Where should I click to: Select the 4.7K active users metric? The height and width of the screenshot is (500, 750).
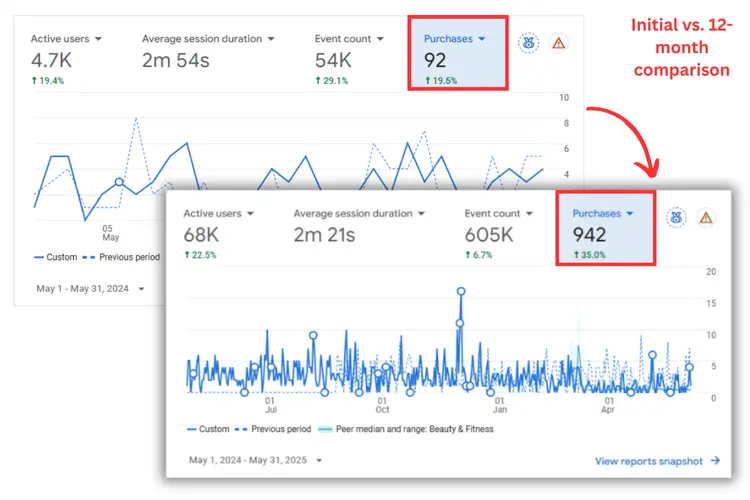point(51,61)
